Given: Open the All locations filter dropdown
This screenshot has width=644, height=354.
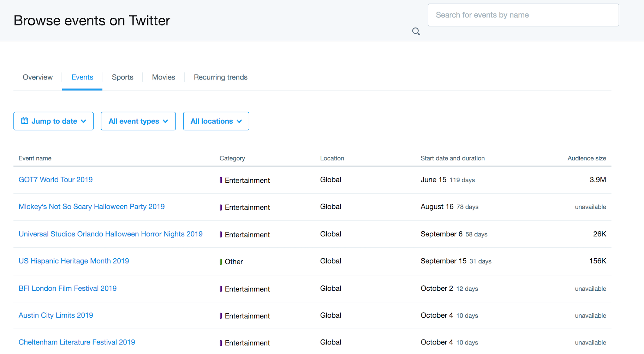Looking at the screenshot, I should (x=216, y=121).
